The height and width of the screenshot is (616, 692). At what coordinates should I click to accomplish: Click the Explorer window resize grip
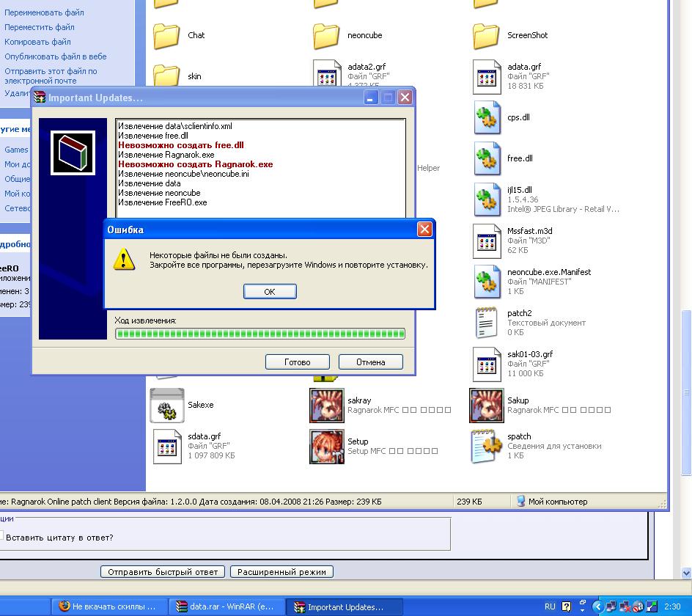662,504
